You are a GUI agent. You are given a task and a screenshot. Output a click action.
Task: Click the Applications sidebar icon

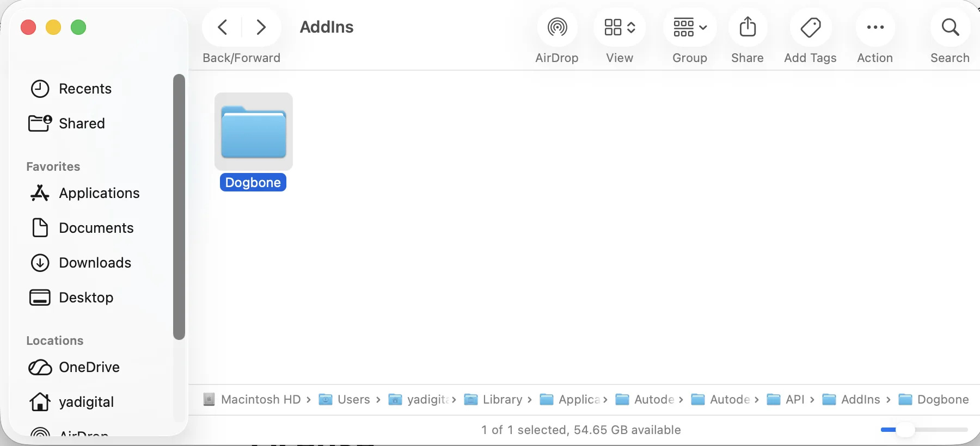pos(40,193)
